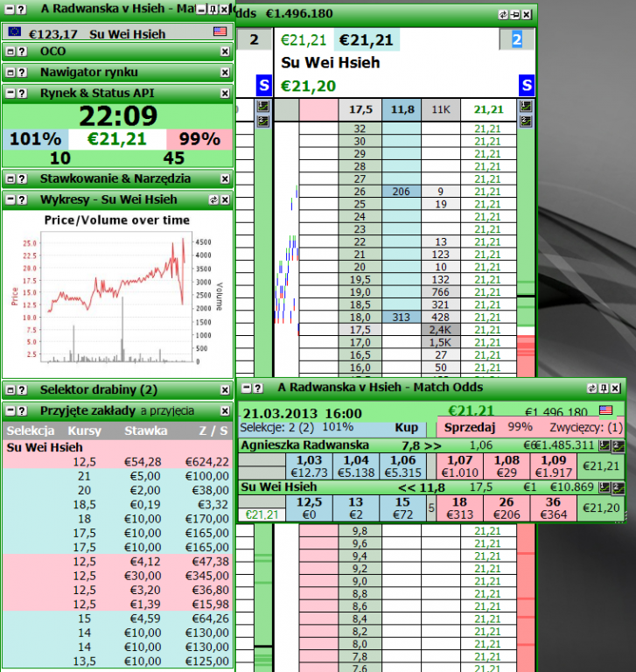Click the refresh icon in the ladder window title bar
The image size is (636, 672).
tap(503, 15)
